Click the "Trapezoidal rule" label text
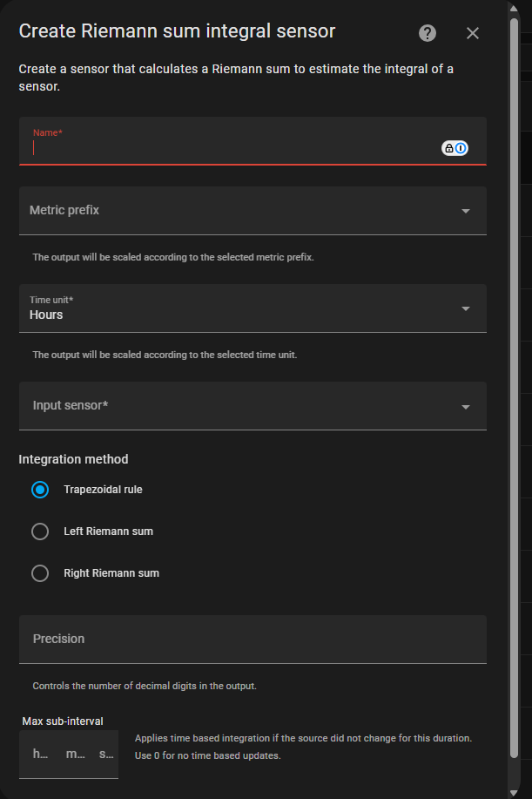This screenshot has height=799, width=532. [103, 490]
